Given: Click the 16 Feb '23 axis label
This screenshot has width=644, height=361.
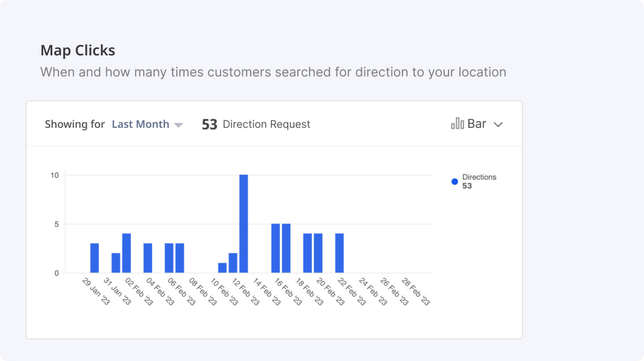Looking at the screenshot, I should tap(288, 292).
